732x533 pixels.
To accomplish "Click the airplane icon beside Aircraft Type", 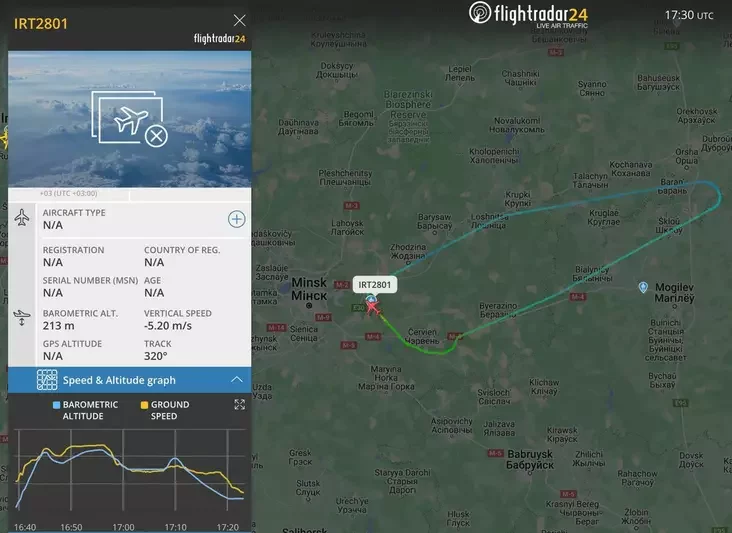I will click(21, 217).
